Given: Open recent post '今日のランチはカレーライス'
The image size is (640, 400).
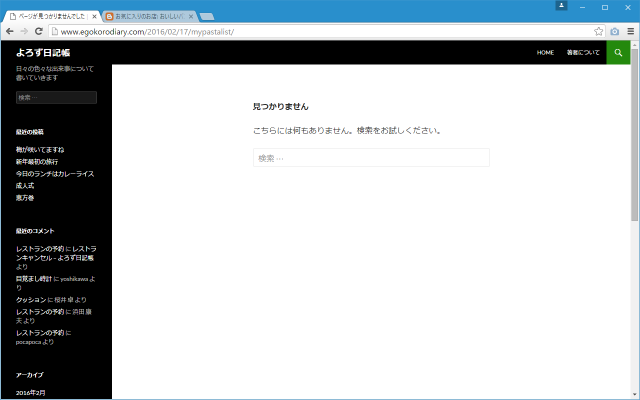Looking at the screenshot, I should [55, 174].
